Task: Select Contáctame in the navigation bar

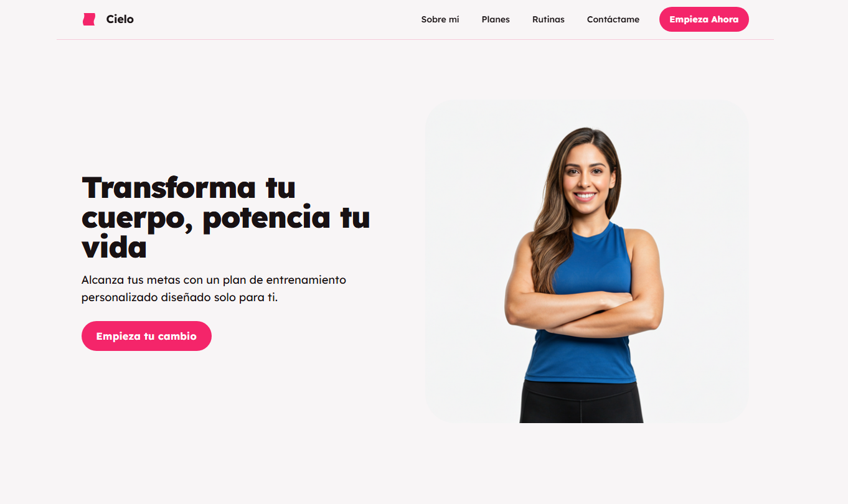Action: point(613,19)
